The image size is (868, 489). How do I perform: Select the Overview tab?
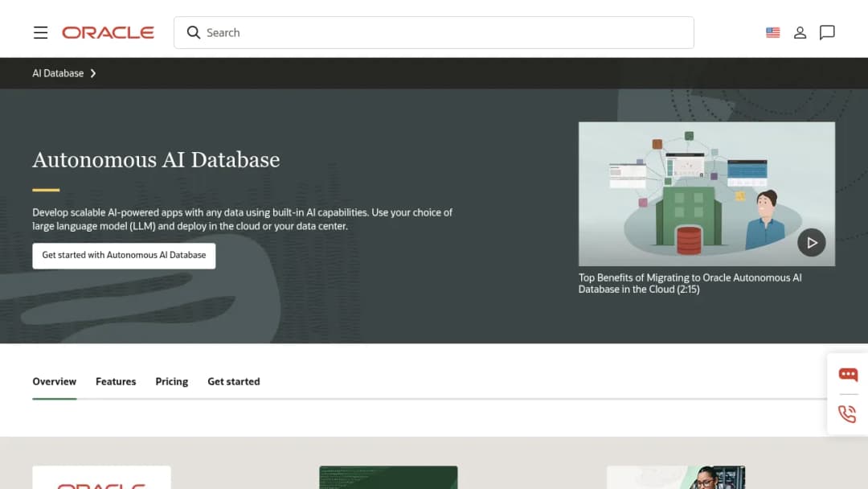[x=55, y=381]
